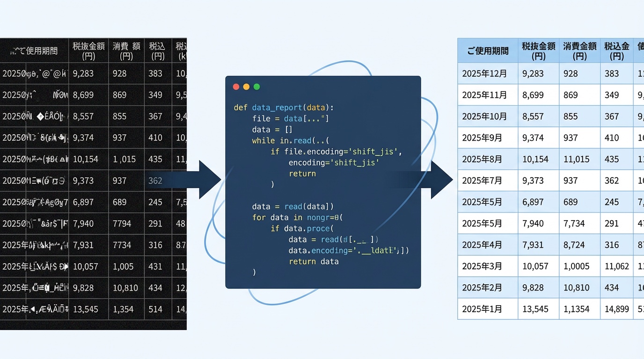
Task: Select the 13,545 cell in dark table
Action: point(86,309)
